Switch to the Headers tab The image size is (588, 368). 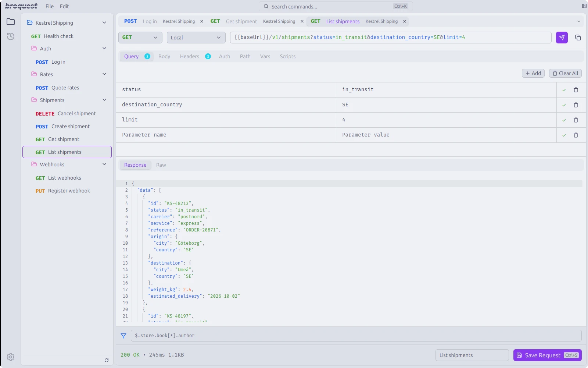(195, 56)
